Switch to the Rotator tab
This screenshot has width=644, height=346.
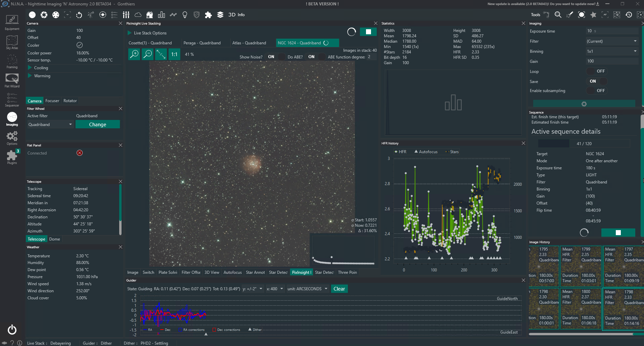coord(70,101)
